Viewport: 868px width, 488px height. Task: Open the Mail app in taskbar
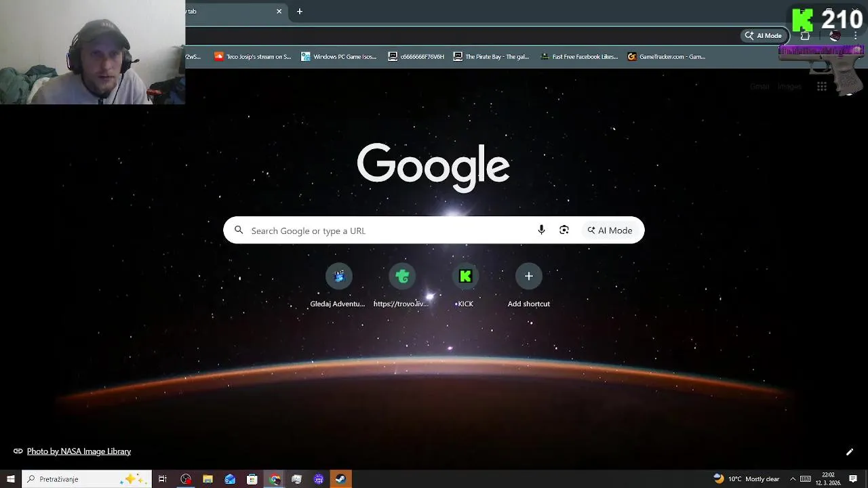[230, 479]
